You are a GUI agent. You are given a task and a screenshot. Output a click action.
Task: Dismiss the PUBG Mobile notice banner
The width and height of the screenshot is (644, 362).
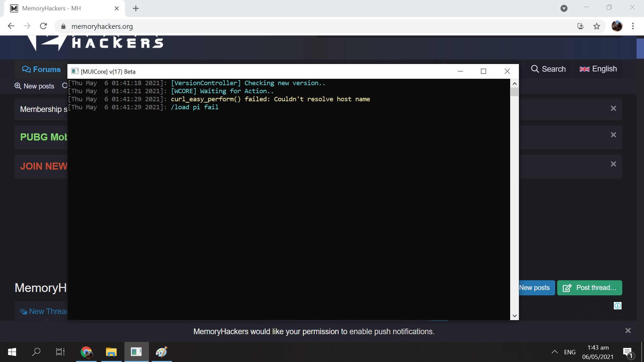(x=613, y=135)
